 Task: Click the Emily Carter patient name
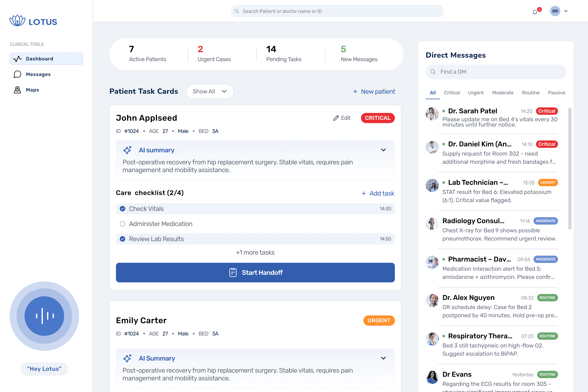[x=141, y=321]
